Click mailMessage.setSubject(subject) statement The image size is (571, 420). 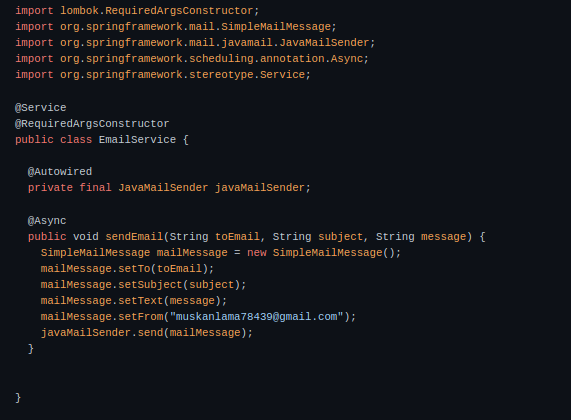tap(143, 285)
